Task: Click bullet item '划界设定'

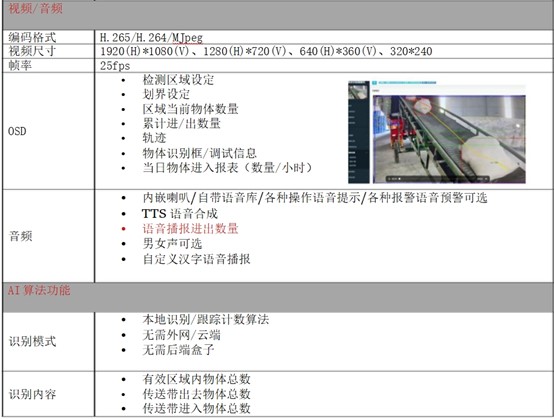Action: (x=166, y=94)
